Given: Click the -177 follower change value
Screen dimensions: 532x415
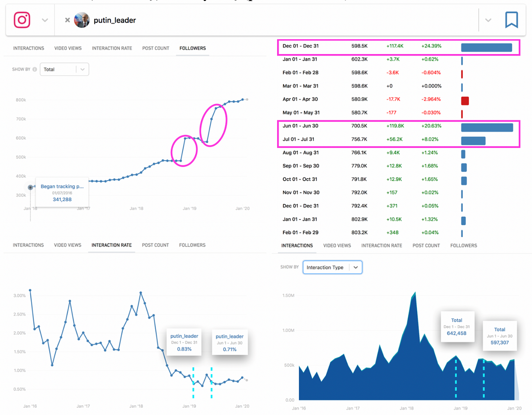Looking at the screenshot, I should (x=391, y=113).
